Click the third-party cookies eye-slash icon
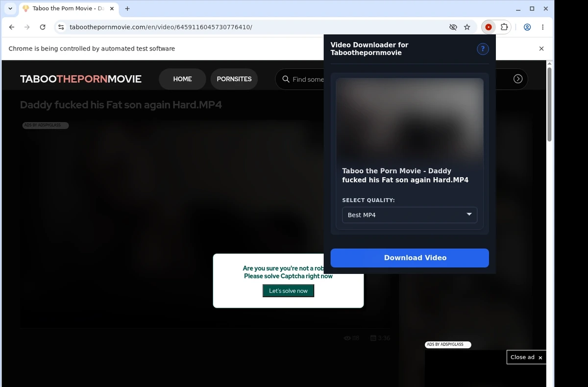The height and width of the screenshot is (387, 588). [453, 27]
